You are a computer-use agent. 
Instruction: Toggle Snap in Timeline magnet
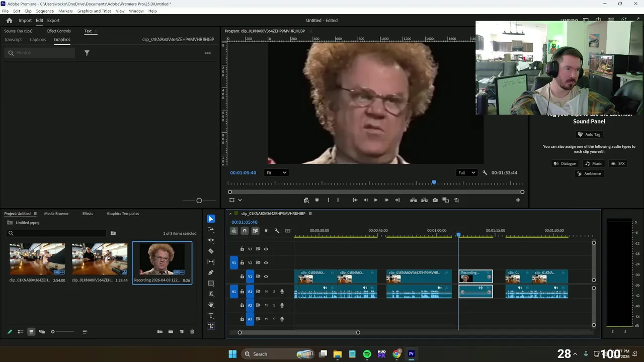pyautogui.click(x=245, y=231)
